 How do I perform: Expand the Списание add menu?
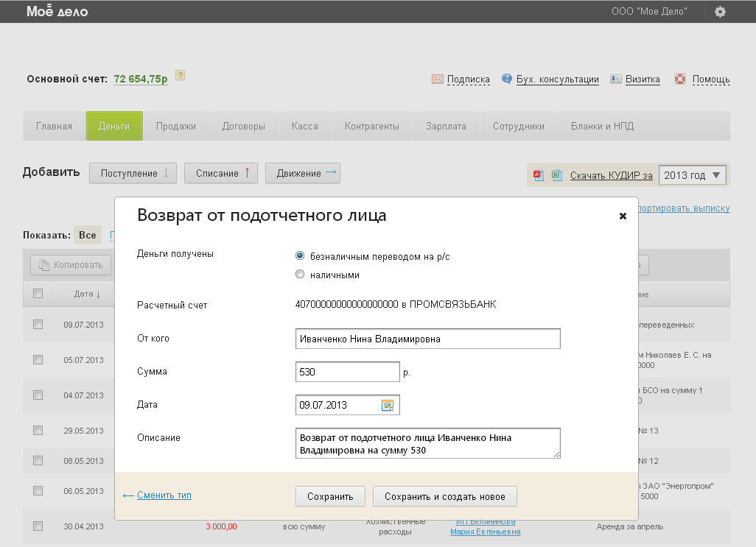(x=223, y=174)
